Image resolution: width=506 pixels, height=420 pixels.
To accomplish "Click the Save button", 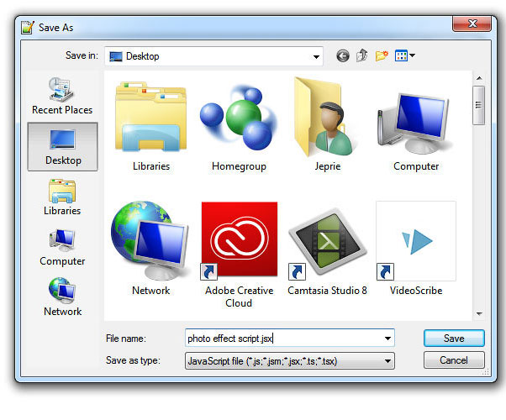I will point(454,338).
